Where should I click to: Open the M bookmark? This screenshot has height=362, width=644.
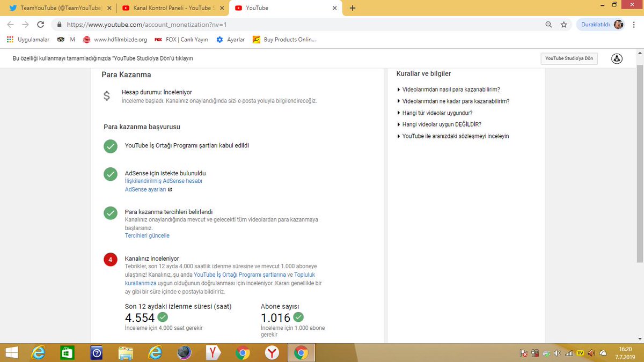coord(72,40)
